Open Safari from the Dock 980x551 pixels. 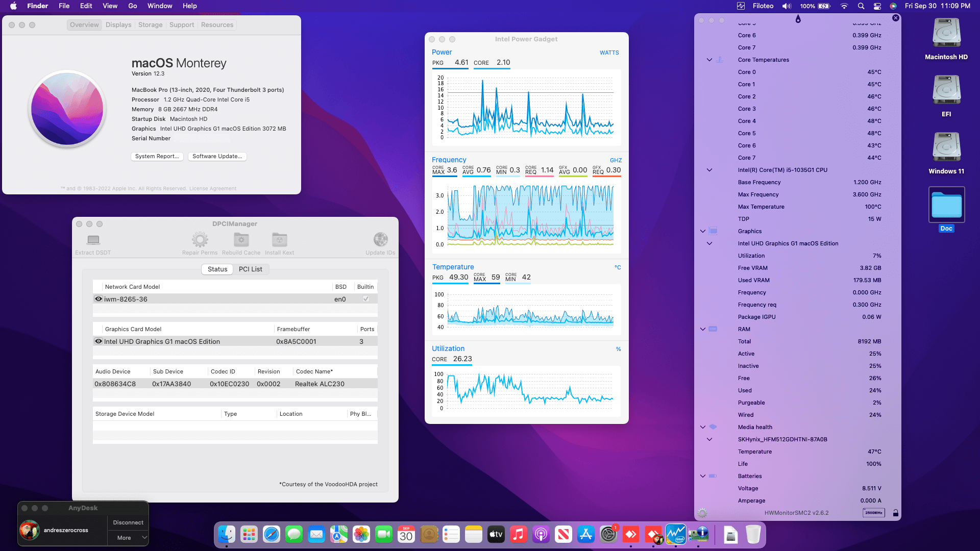click(x=272, y=535)
